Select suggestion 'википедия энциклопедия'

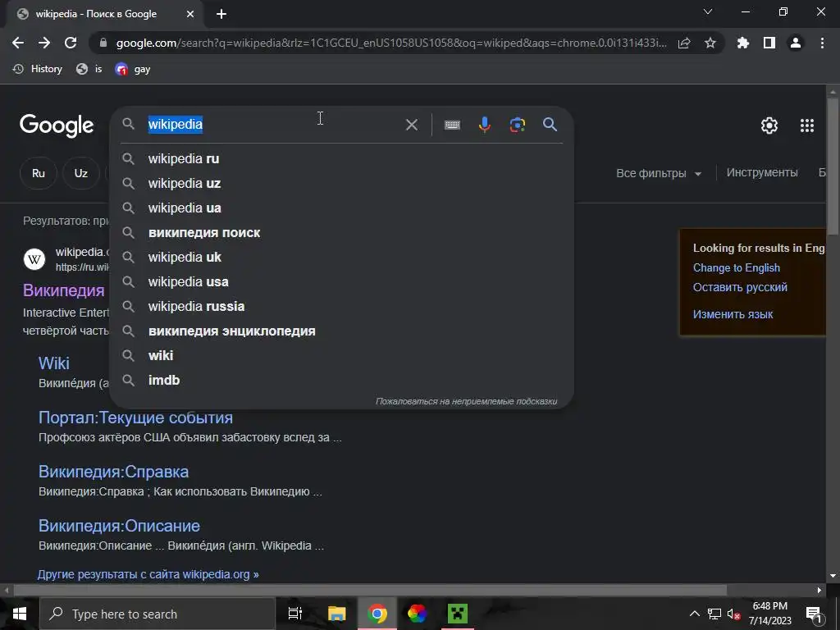tap(342, 331)
